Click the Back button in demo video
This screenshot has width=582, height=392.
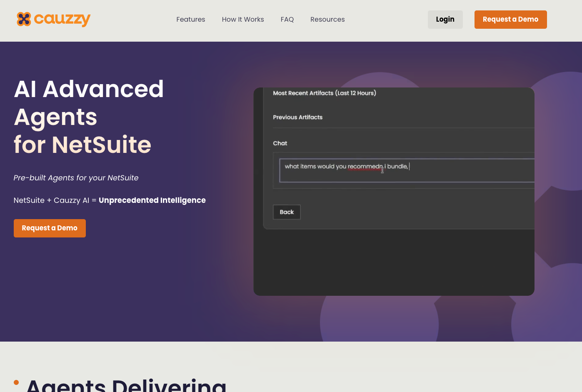pos(287,212)
